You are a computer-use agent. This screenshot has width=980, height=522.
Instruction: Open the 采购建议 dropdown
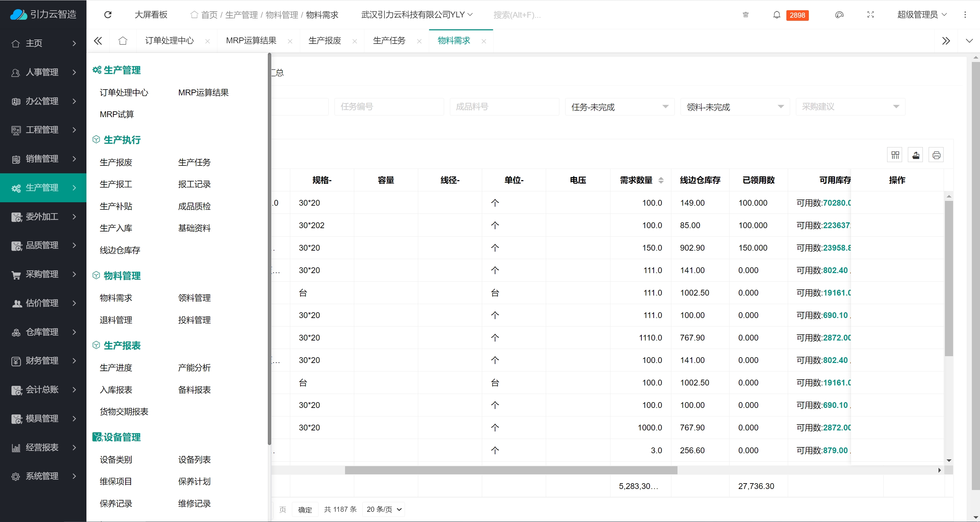850,107
